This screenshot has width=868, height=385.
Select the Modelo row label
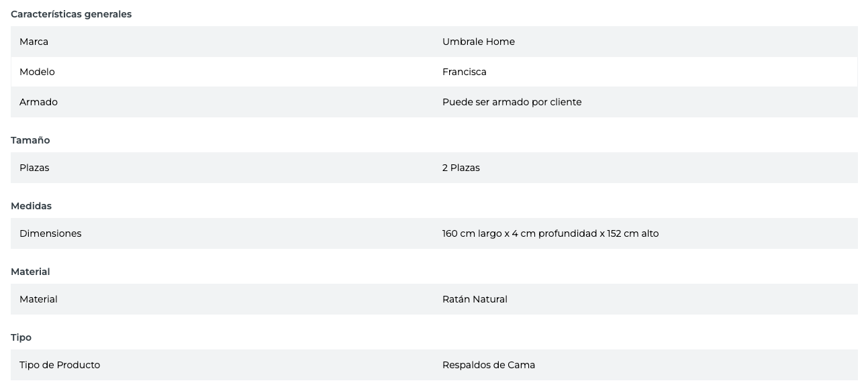click(37, 72)
